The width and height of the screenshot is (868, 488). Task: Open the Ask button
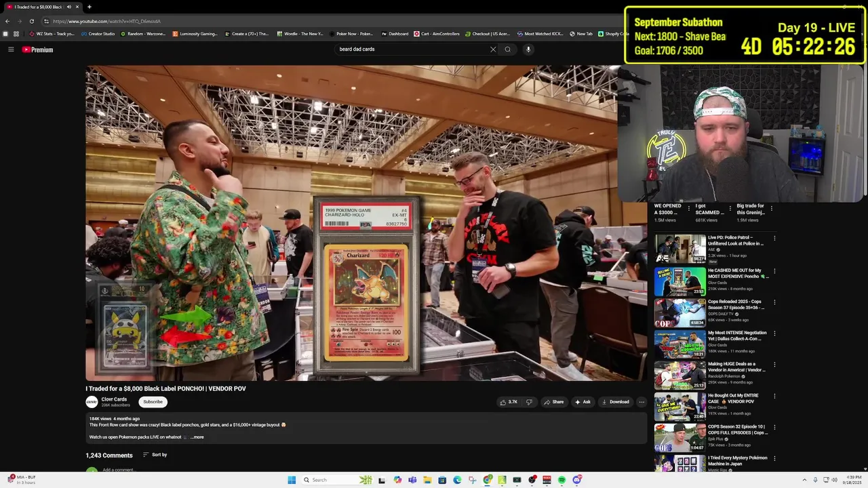pos(583,402)
